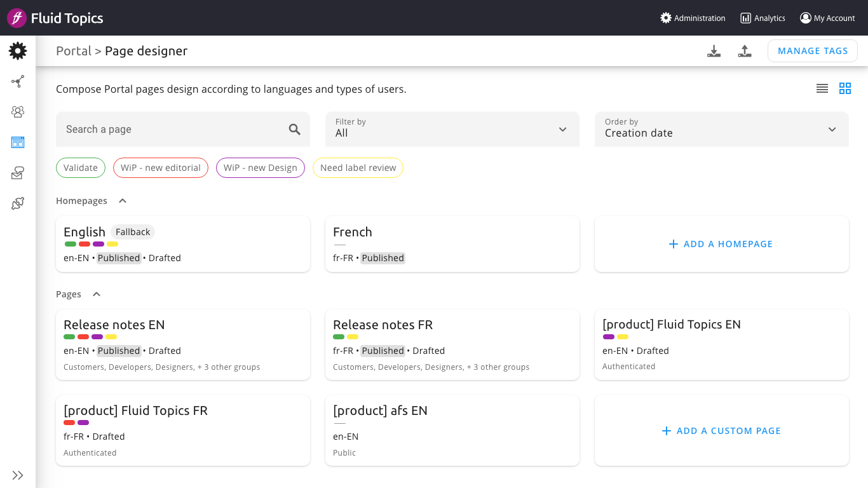Click Add a Custom Page button
This screenshot has height=488, width=868.
click(722, 431)
